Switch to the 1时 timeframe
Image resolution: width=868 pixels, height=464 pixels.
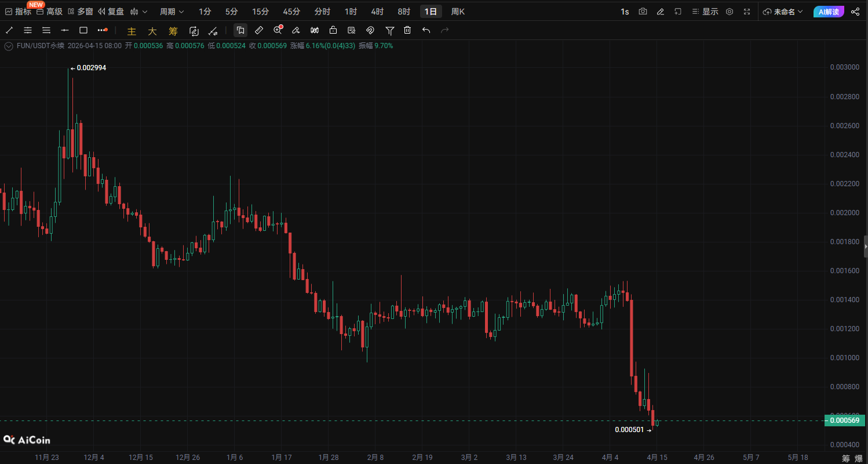[x=351, y=12]
